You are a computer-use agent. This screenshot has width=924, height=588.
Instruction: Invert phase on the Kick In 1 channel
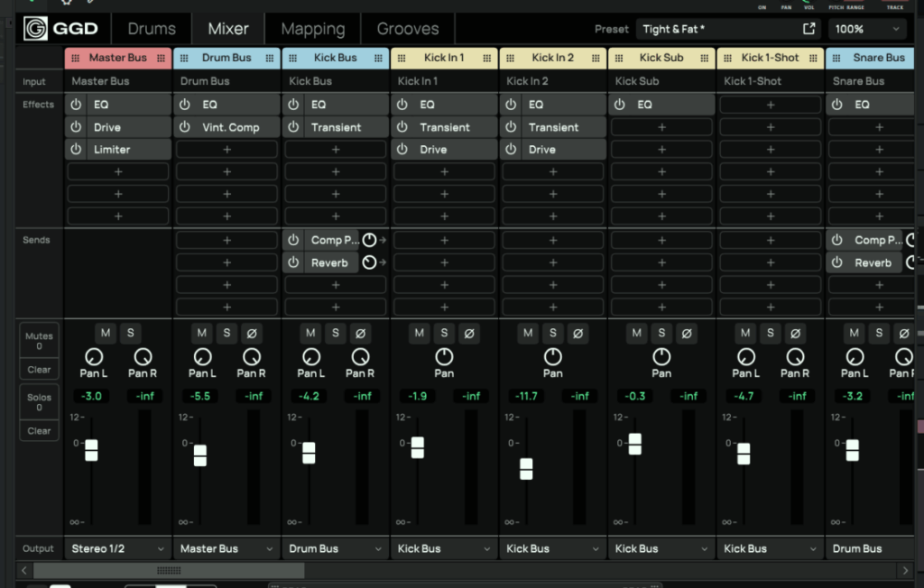pyautogui.click(x=468, y=334)
